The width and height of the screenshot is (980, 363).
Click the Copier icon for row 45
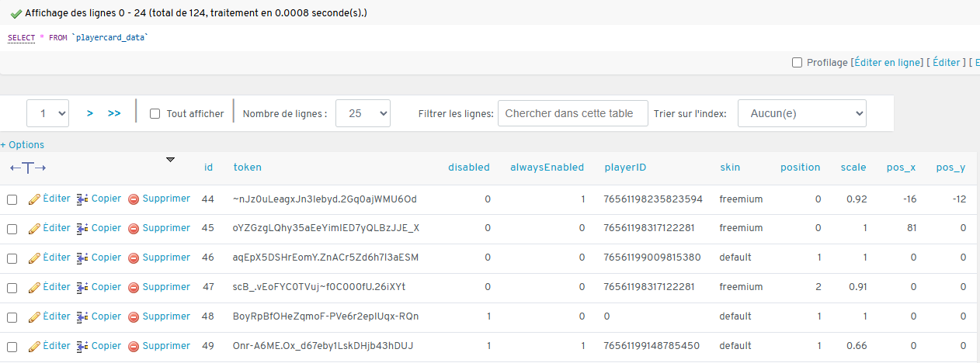(82, 229)
